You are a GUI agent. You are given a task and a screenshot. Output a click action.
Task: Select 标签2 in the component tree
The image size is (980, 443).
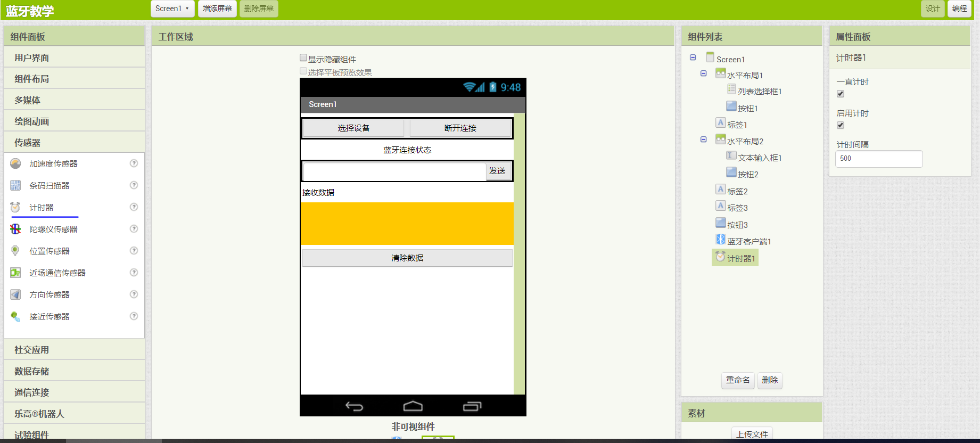pos(737,191)
